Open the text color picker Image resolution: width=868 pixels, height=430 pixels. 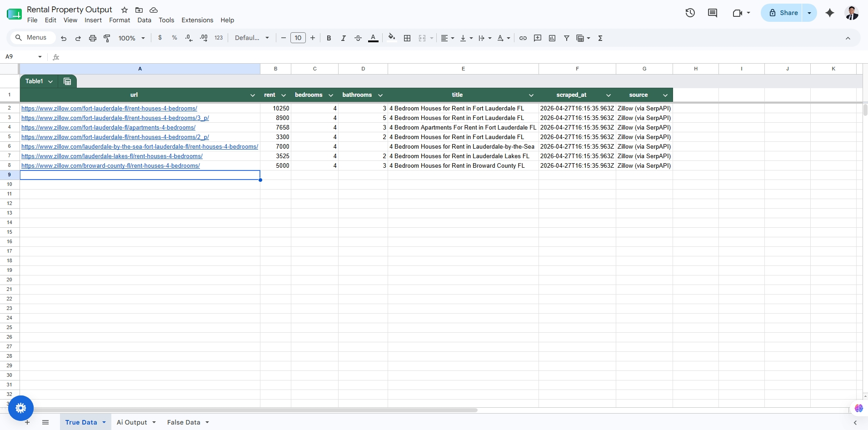pyautogui.click(x=373, y=38)
